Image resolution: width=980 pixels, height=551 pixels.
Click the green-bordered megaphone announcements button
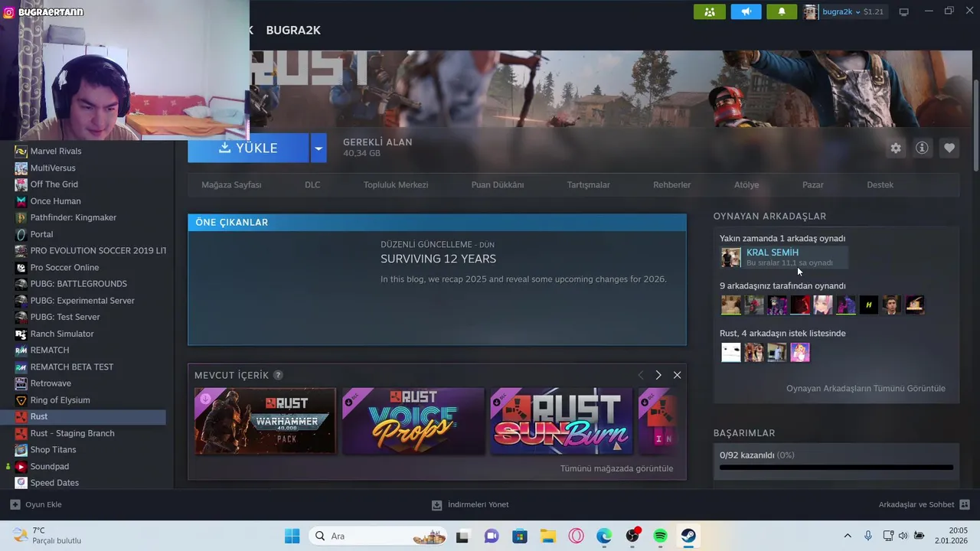(x=746, y=11)
